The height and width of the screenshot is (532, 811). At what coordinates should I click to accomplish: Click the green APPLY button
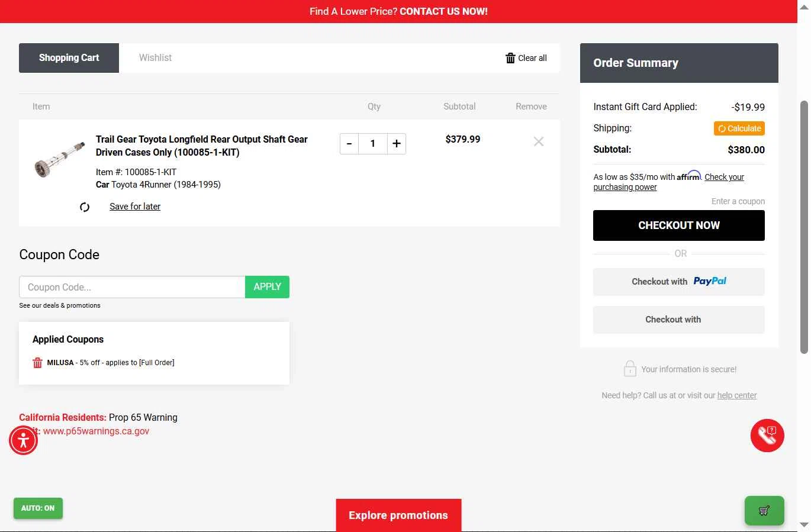click(x=267, y=287)
